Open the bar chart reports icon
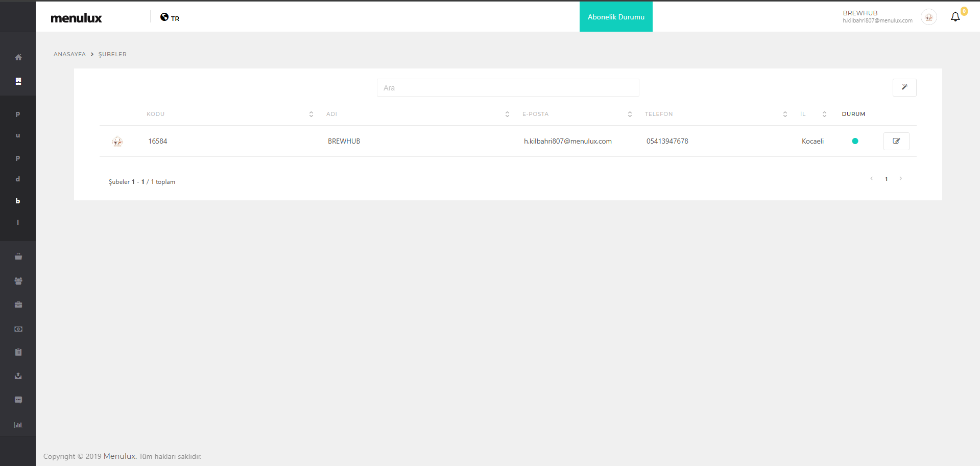 18,425
